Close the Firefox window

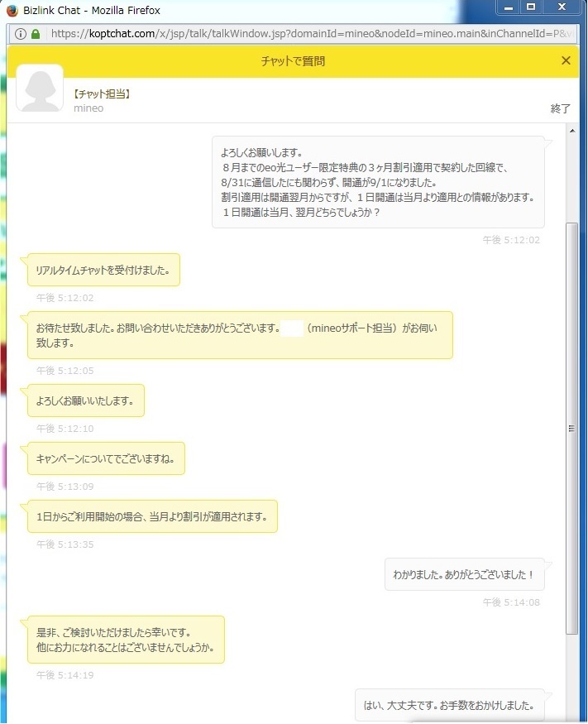pos(562,7)
